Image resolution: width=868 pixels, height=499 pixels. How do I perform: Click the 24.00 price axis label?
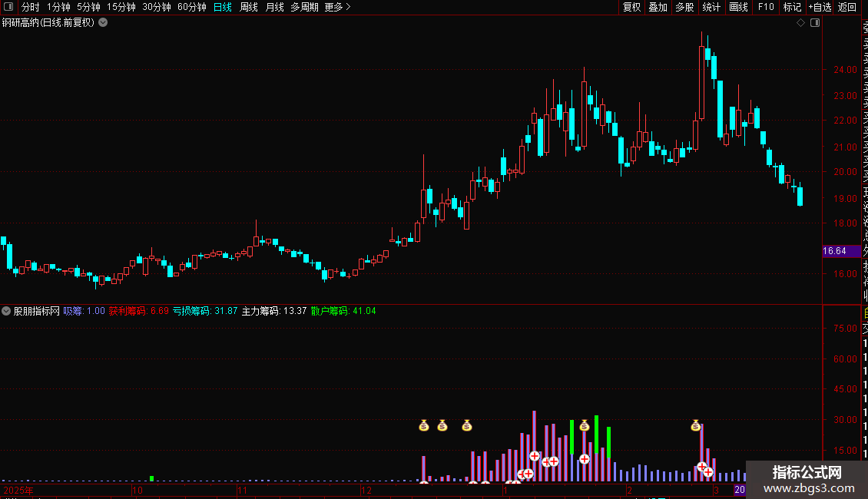(x=845, y=70)
